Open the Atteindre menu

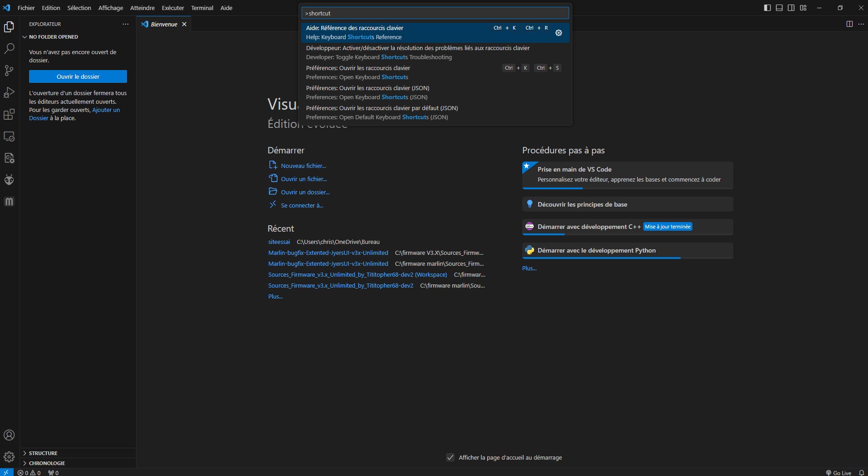(x=142, y=8)
